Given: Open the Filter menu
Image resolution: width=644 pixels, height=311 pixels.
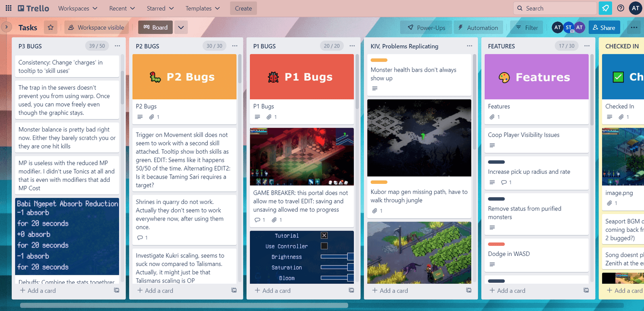Looking at the screenshot, I should click(527, 27).
